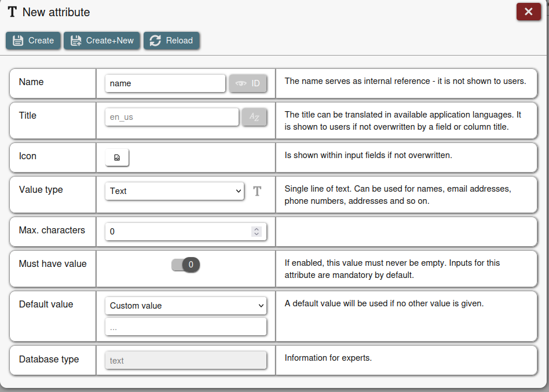Image resolution: width=549 pixels, height=392 pixels.
Task: Expand the Default value Custom value dropdown
Action: click(185, 306)
